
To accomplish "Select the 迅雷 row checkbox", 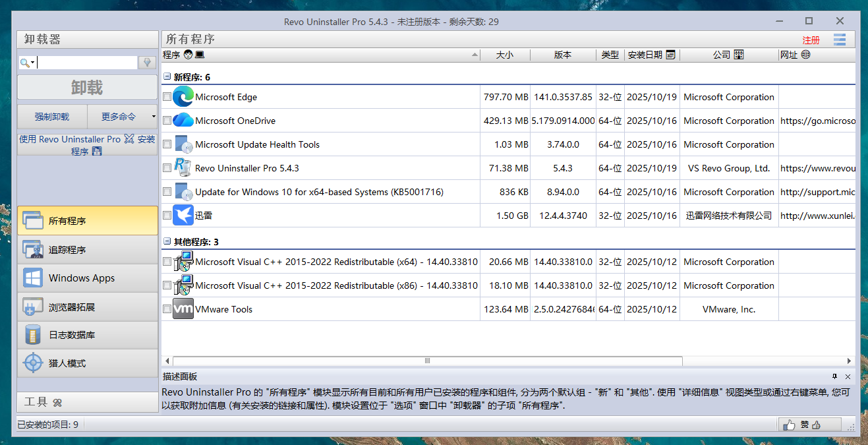I will coord(167,216).
